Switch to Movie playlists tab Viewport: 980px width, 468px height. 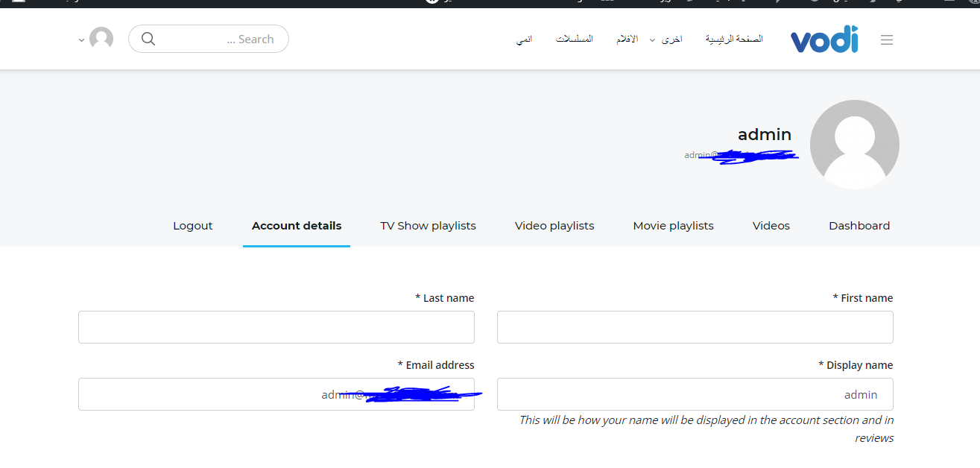click(673, 226)
